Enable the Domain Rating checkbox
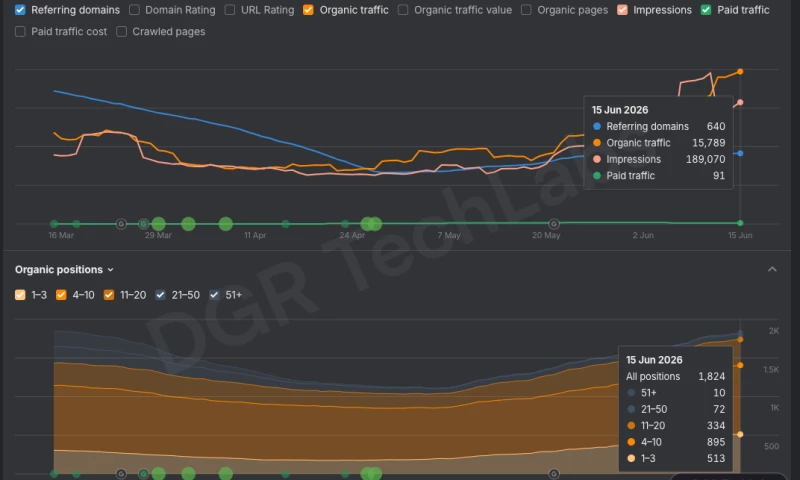The height and width of the screenshot is (480, 800). [x=134, y=10]
